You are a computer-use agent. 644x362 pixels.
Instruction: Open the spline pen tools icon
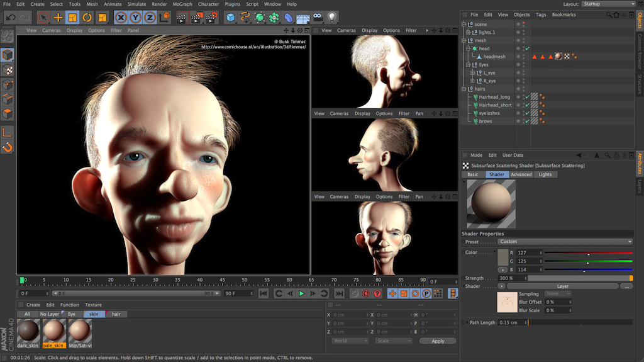245,17
